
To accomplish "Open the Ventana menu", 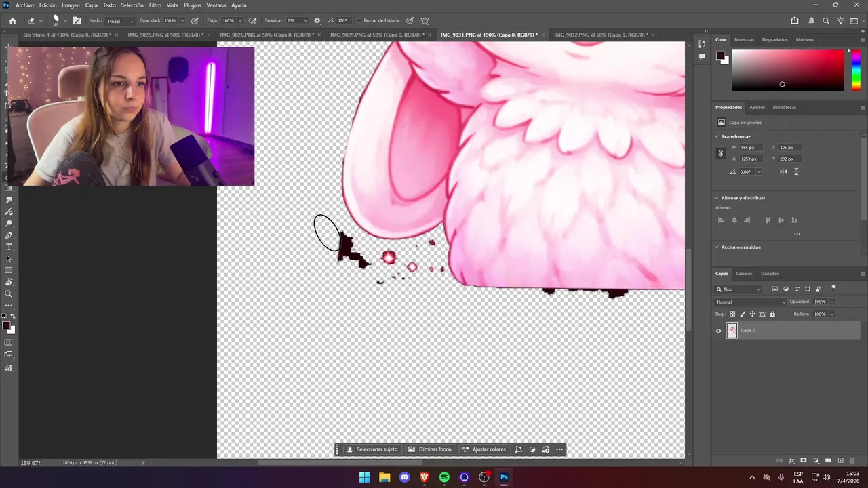I will point(216,5).
